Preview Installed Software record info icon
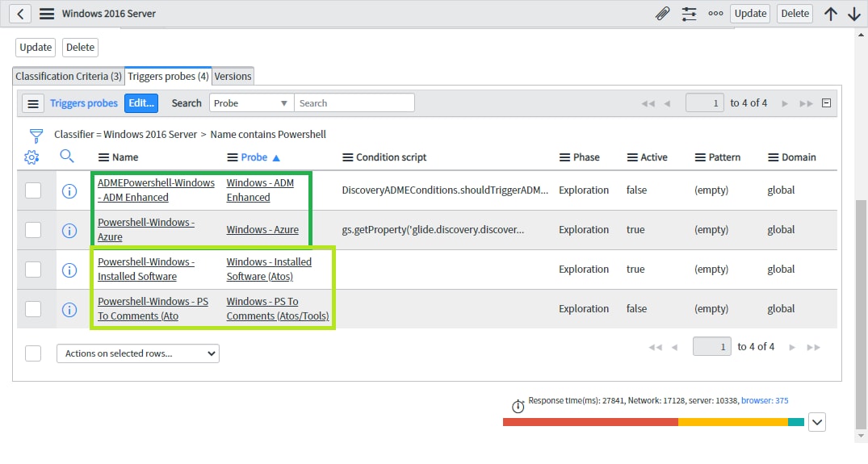Viewport: 868px width, 464px height. (69, 270)
